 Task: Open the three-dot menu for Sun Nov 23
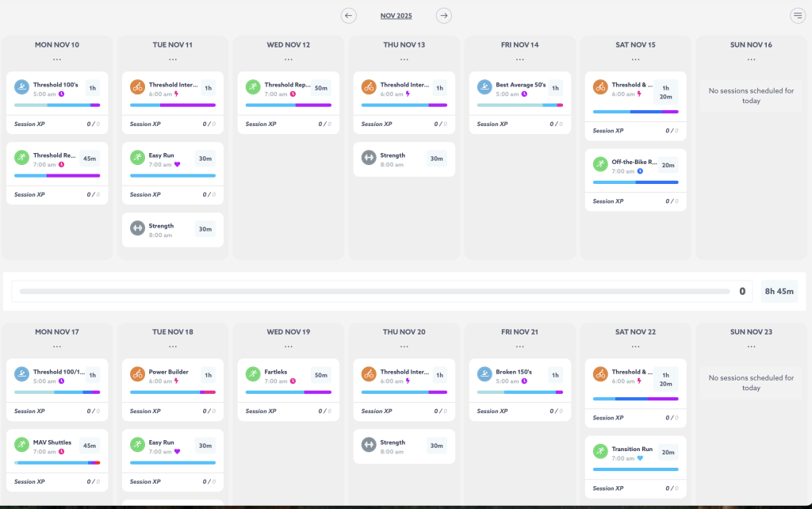click(x=752, y=346)
